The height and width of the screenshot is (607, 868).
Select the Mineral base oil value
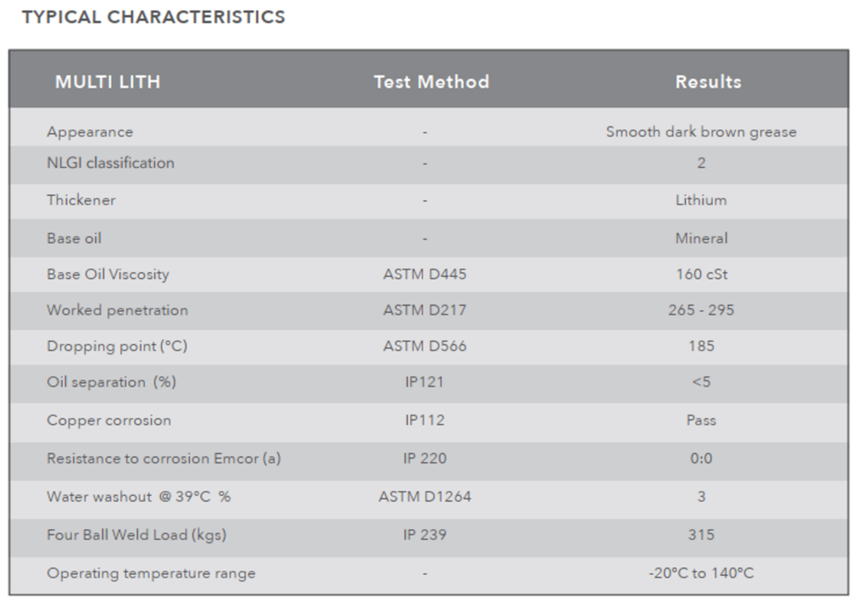click(701, 238)
